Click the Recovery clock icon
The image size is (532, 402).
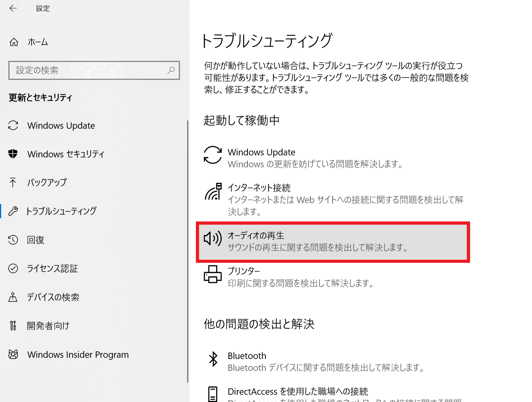pos(13,240)
